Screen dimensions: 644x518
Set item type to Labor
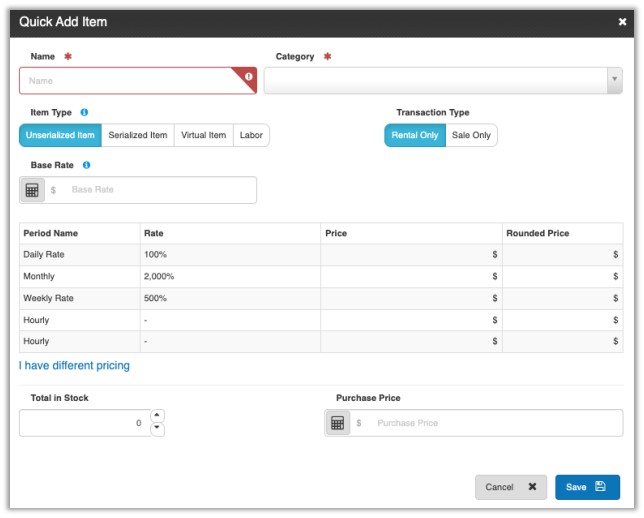tap(251, 136)
